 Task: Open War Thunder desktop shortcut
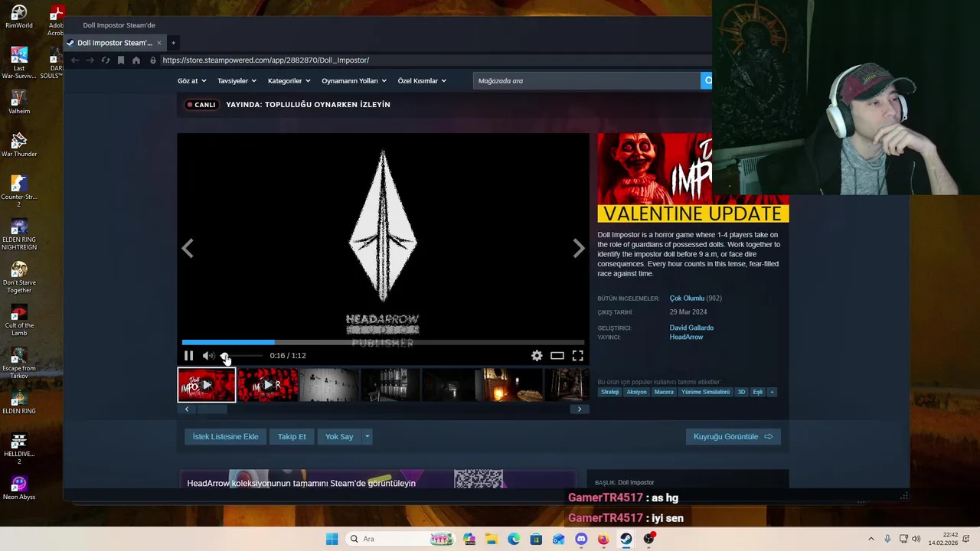coord(19,145)
